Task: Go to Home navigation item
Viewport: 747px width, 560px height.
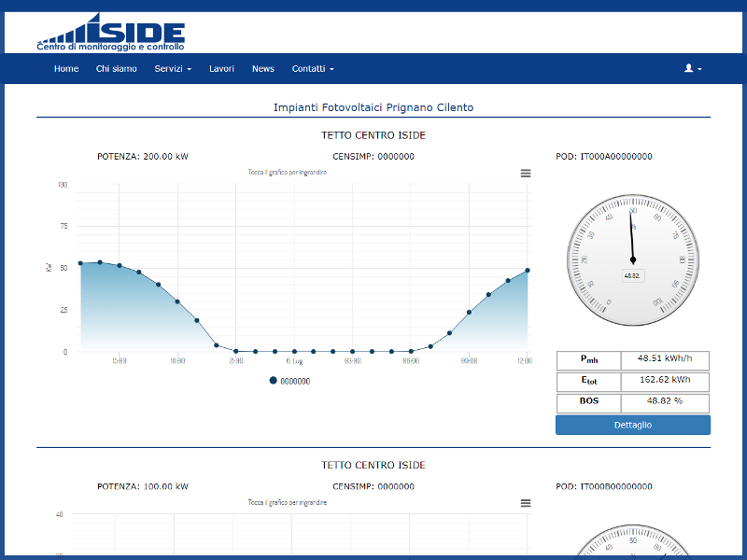Action: (66, 68)
